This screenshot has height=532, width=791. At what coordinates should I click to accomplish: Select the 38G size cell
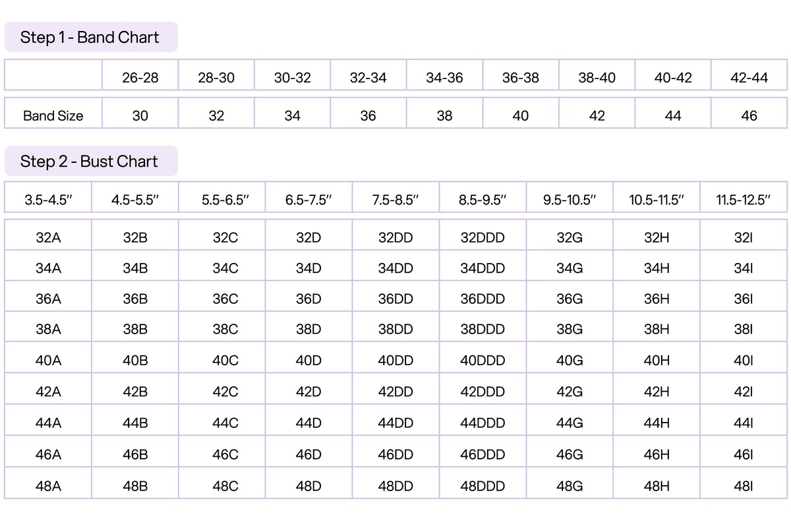[570, 330]
